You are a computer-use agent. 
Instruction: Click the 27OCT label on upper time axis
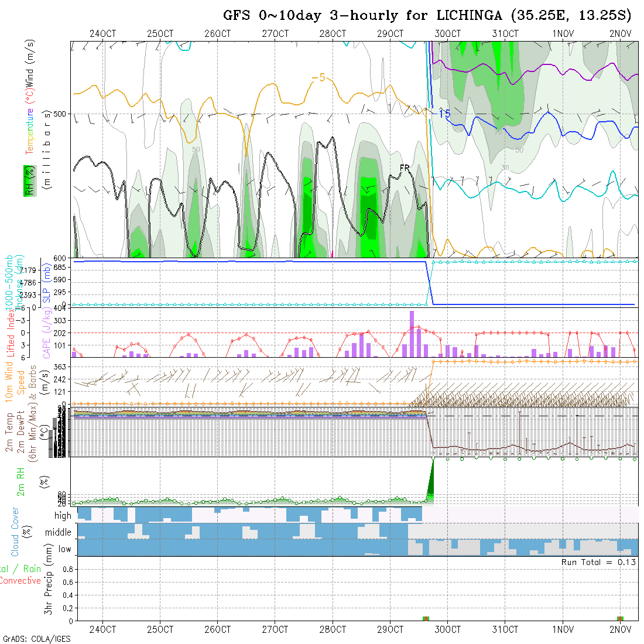pyautogui.click(x=275, y=33)
